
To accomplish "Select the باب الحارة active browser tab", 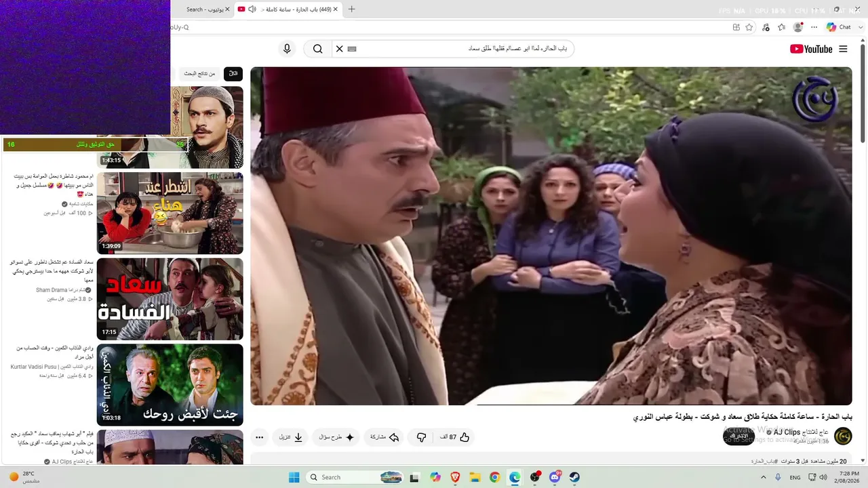I will click(288, 9).
